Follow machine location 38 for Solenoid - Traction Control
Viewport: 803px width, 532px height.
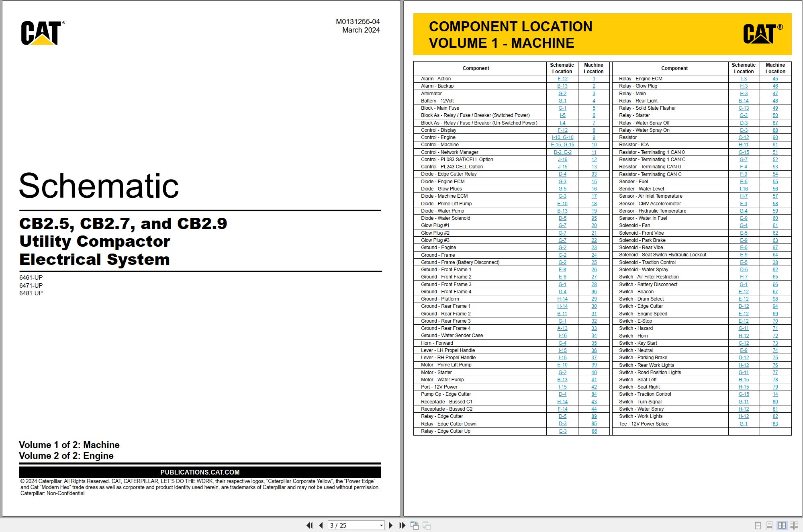775,262
